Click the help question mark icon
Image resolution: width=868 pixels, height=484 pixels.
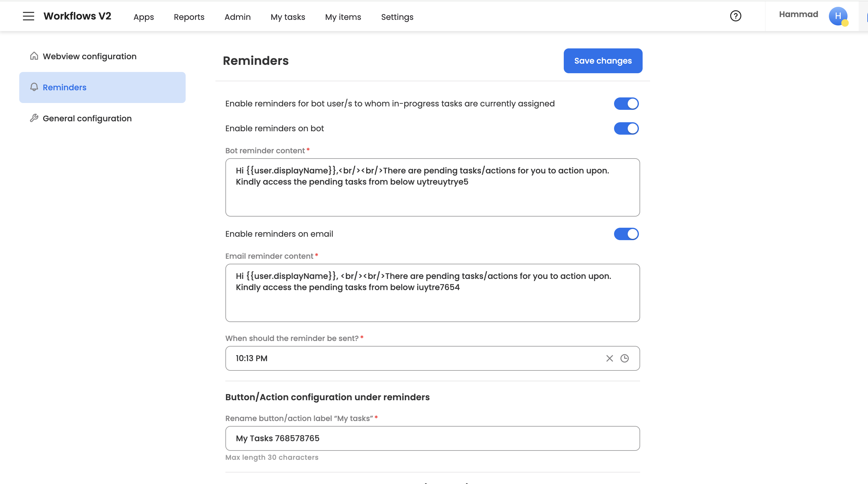point(735,16)
